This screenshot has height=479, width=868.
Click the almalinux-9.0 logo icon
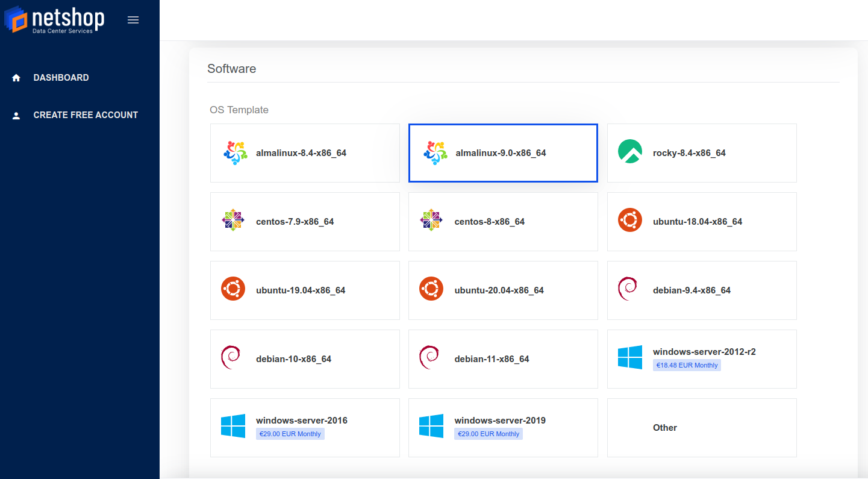[435, 153]
